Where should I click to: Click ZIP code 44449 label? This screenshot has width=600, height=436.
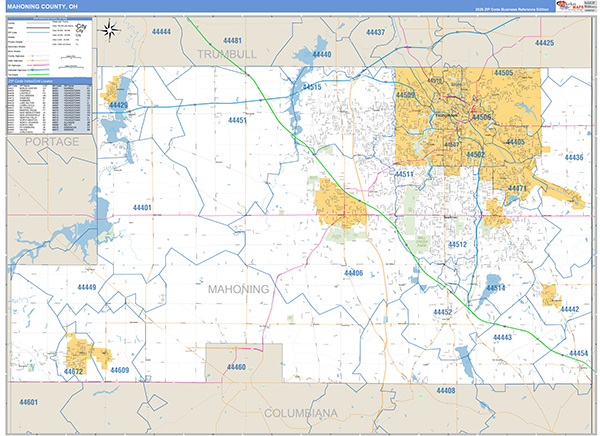point(87,287)
